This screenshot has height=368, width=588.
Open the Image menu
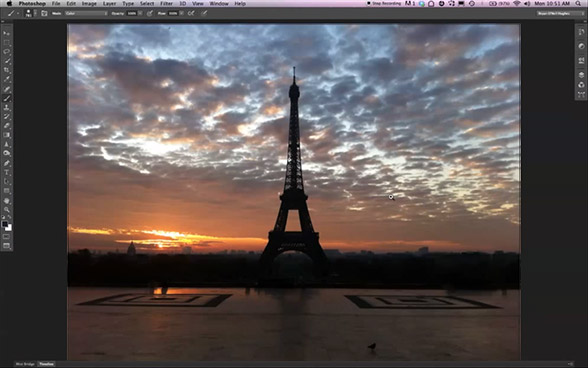pos(89,3)
